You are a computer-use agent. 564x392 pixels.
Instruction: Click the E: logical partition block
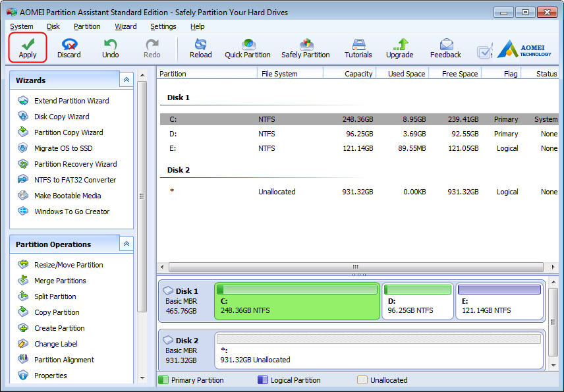pyautogui.click(x=499, y=301)
